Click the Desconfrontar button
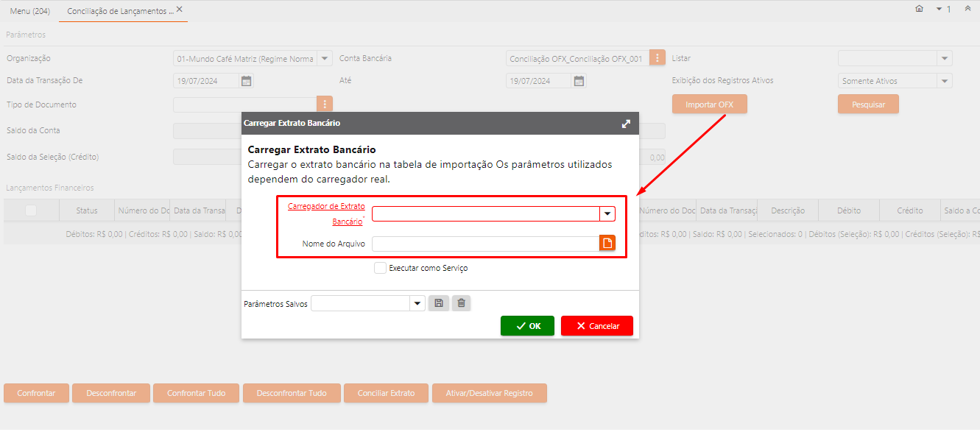The height and width of the screenshot is (432, 980). pyautogui.click(x=111, y=393)
